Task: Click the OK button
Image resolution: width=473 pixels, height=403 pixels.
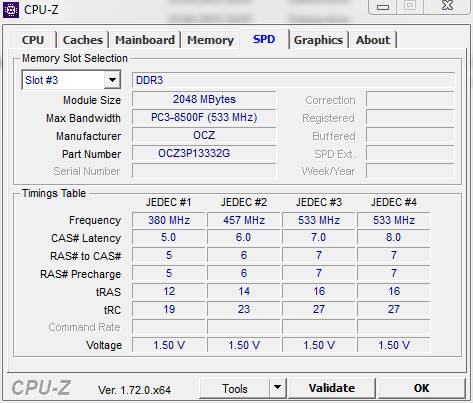Action: pos(422,388)
